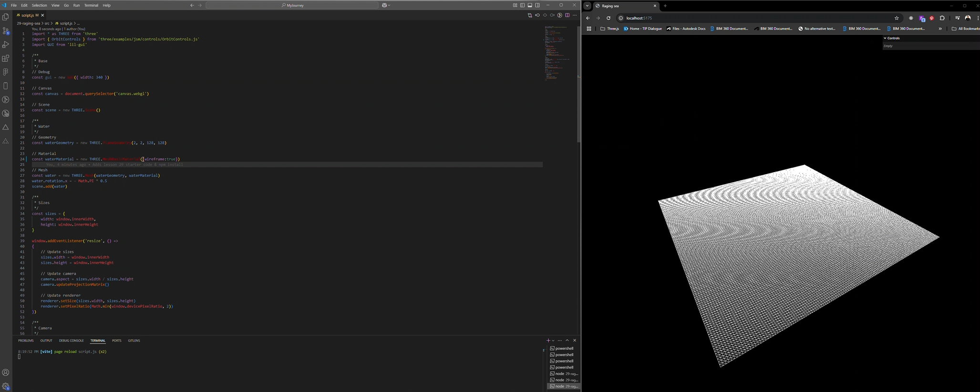
Task: Open More Actions in the editor toolbar
Action: [x=575, y=15]
